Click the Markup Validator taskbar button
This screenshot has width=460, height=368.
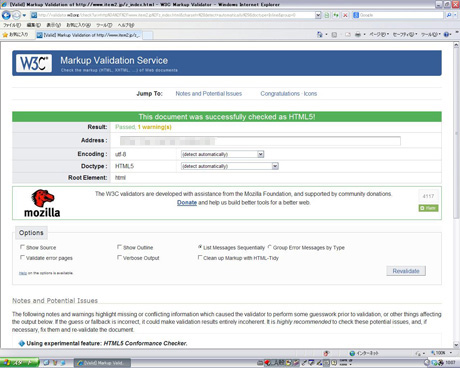(102, 363)
